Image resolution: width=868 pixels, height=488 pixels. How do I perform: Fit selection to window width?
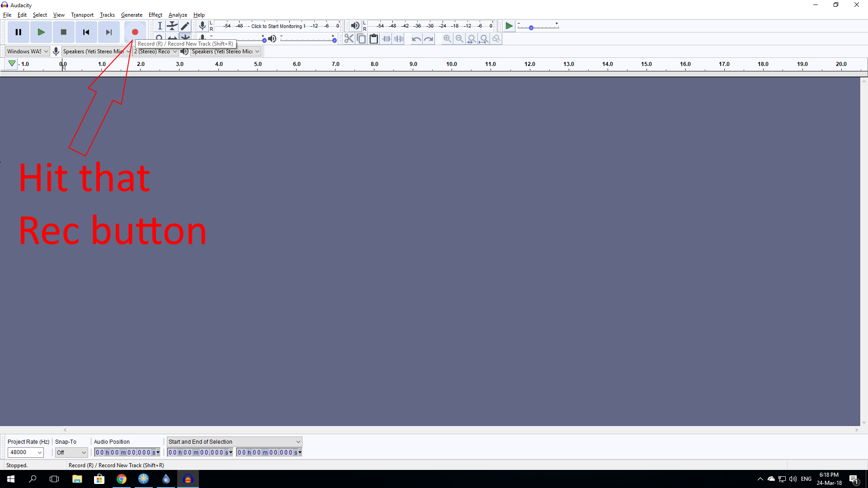pyautogui.click(x=472, y=39)
